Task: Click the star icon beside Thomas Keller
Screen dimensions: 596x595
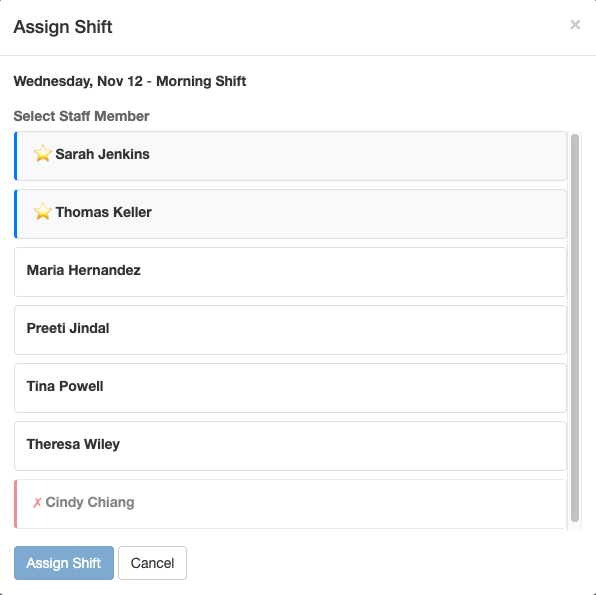Action: coord(43,212)
